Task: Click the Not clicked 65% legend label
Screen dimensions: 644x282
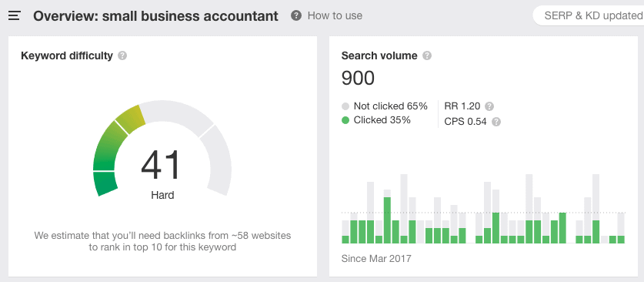Action: [391, 106]
